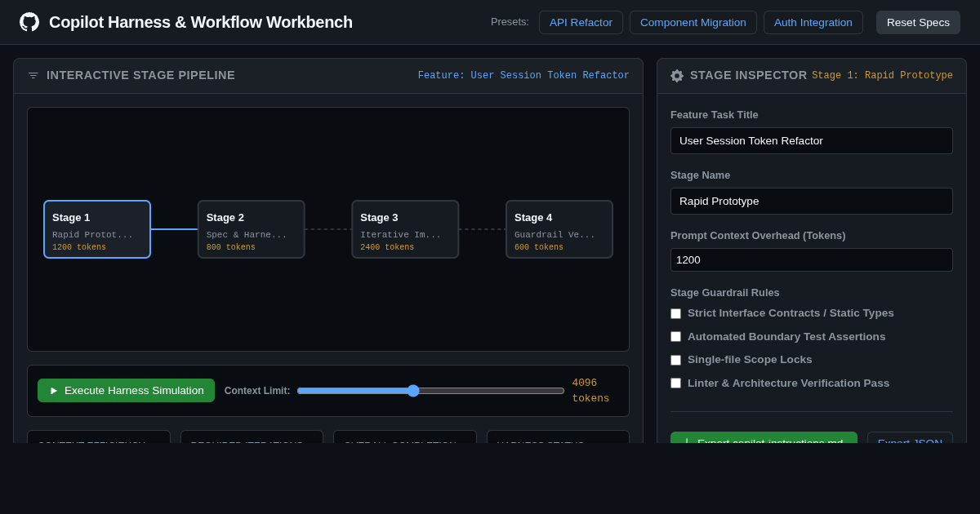Edit the Stage Name field
This screenshot has width=980, height=514.
pos(812,201)
